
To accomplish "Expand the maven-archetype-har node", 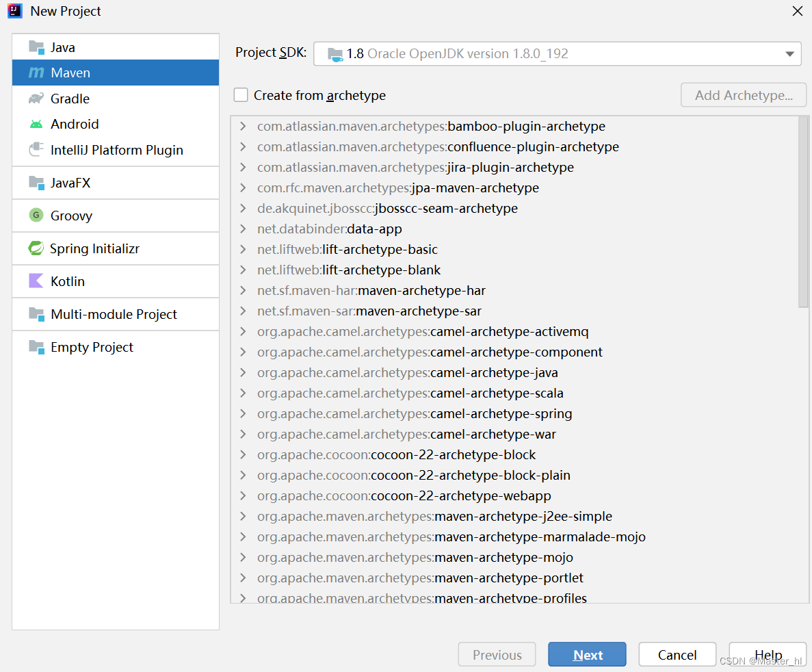I will 243,290.
